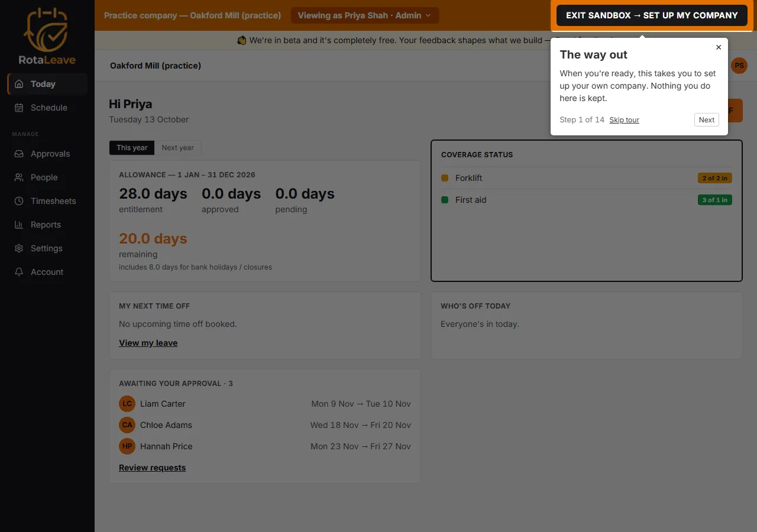Switch to the Next year tab

pos(177,148)
